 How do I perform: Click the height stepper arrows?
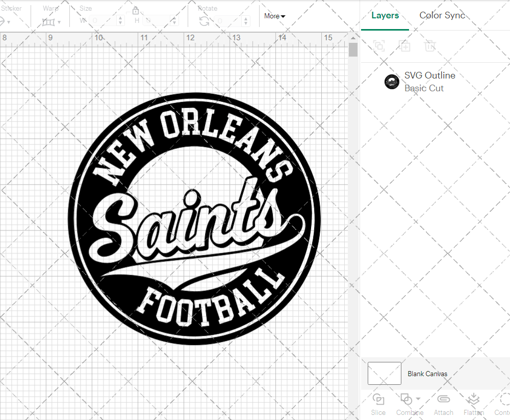174,21
